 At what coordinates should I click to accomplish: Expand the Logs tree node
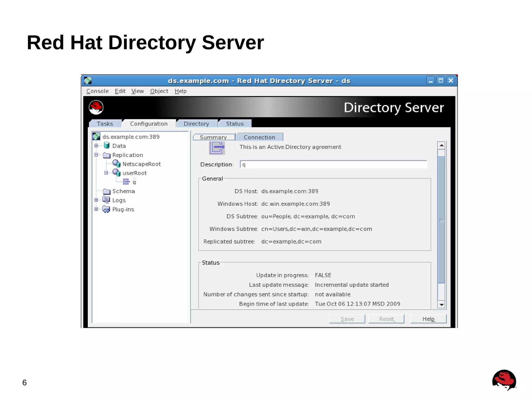(x=96, y=200)
